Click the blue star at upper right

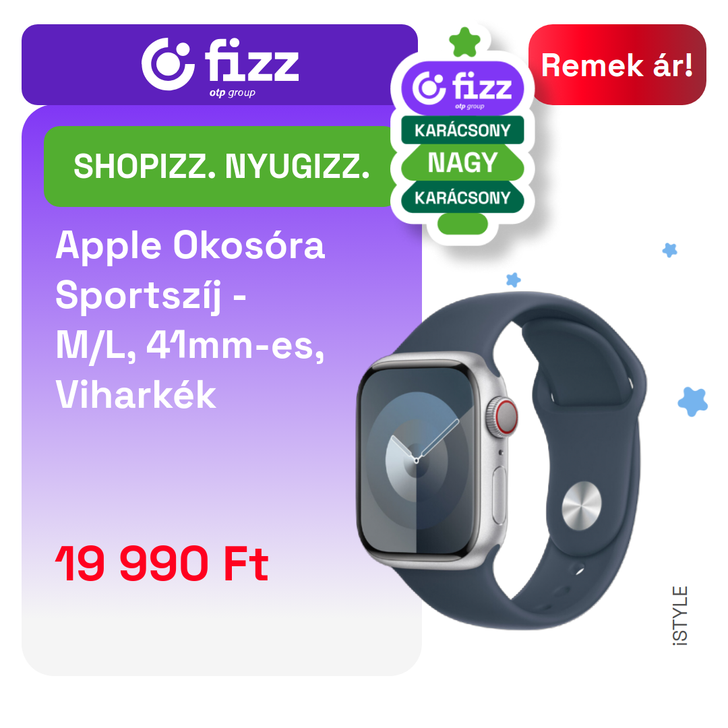coord(669,250)
